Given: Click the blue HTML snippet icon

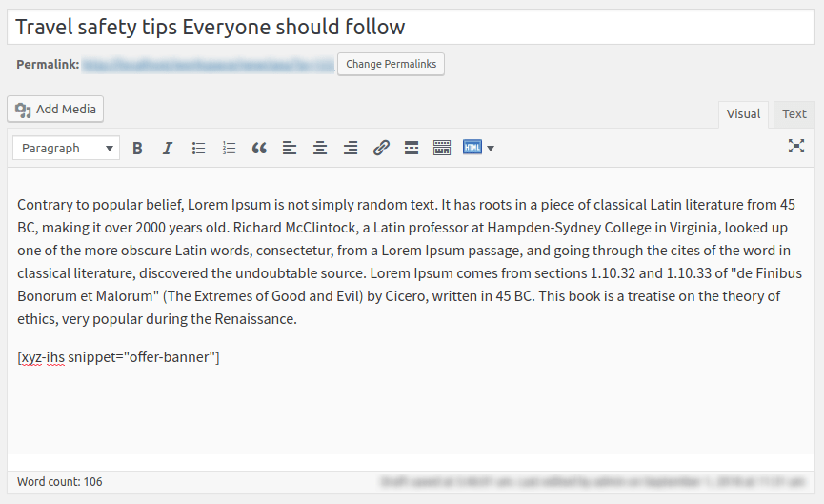Looking at the screenshot, I should coord(472,147).
